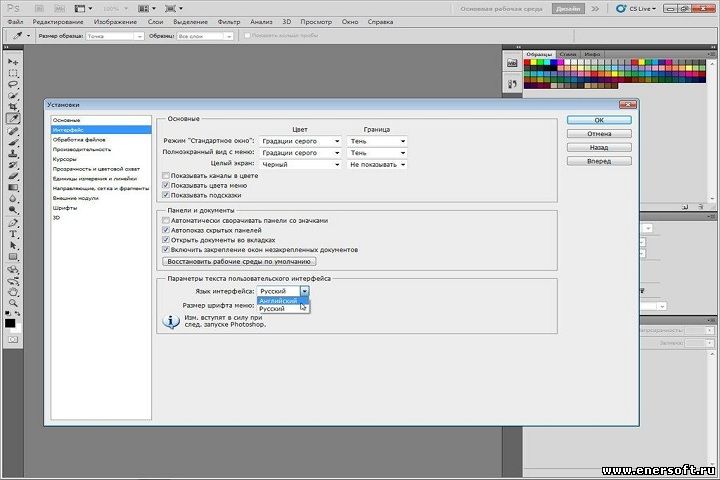Click OK in the Установки dialog

click(599, 120)
